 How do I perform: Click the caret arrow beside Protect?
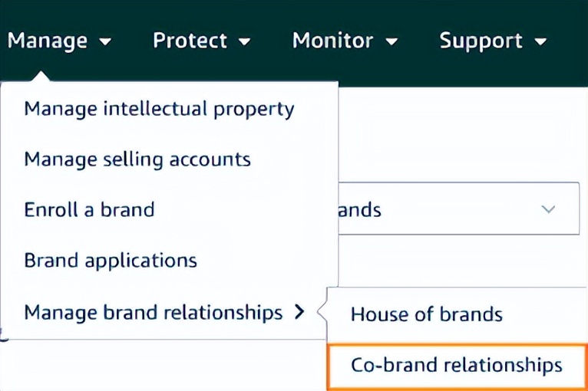[245, 42]
